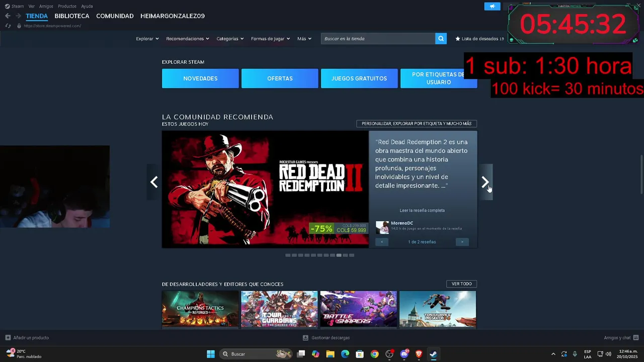Viewport: 644px width, 362px height.
Task: Click the ESP LAA language indicator
Action: tap(588, 354)
